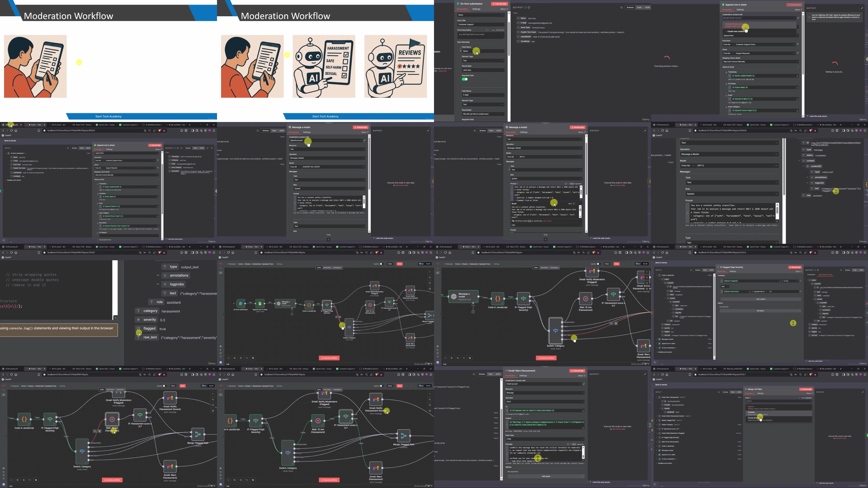
Task: Select the On form submission canvas node
Action: 241,303
